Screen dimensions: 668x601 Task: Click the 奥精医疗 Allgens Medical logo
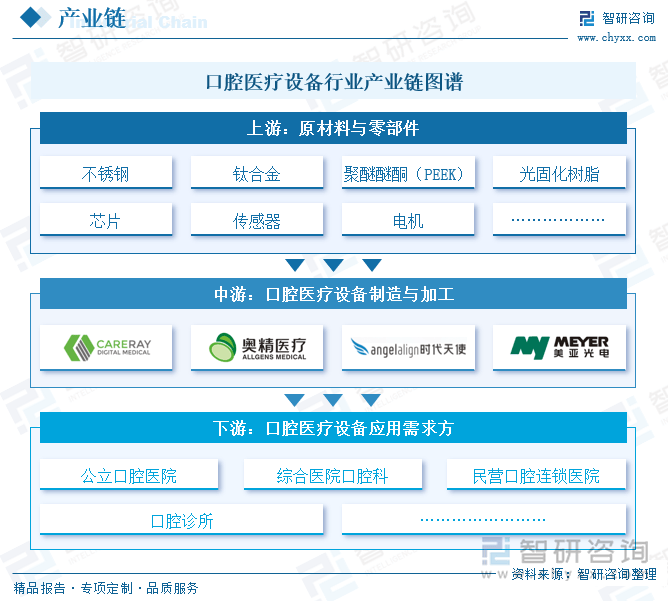click(257, 347)
